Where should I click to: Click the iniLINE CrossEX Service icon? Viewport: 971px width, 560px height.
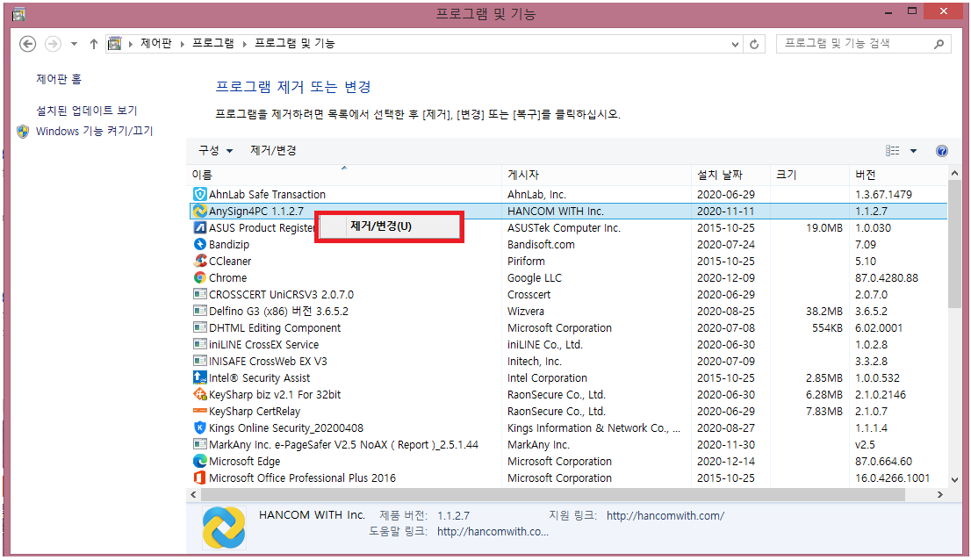(x=199, y=345)
